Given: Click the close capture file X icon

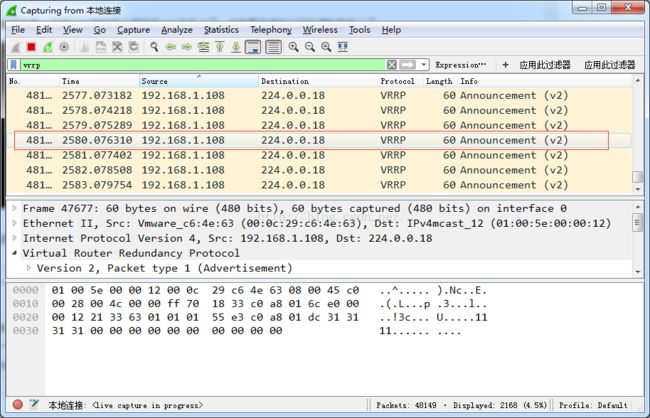Looking at the screenshot, I should 117,47.
